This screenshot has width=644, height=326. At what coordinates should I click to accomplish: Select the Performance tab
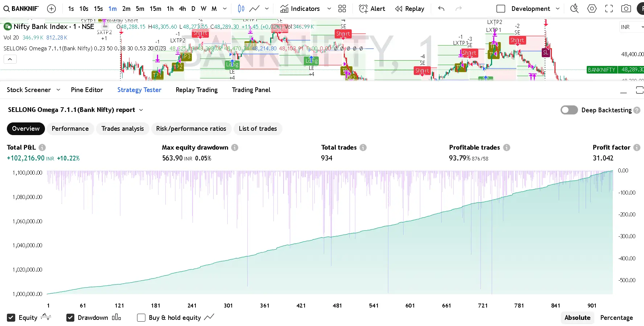pyautogui.click(x=70, y=129)
